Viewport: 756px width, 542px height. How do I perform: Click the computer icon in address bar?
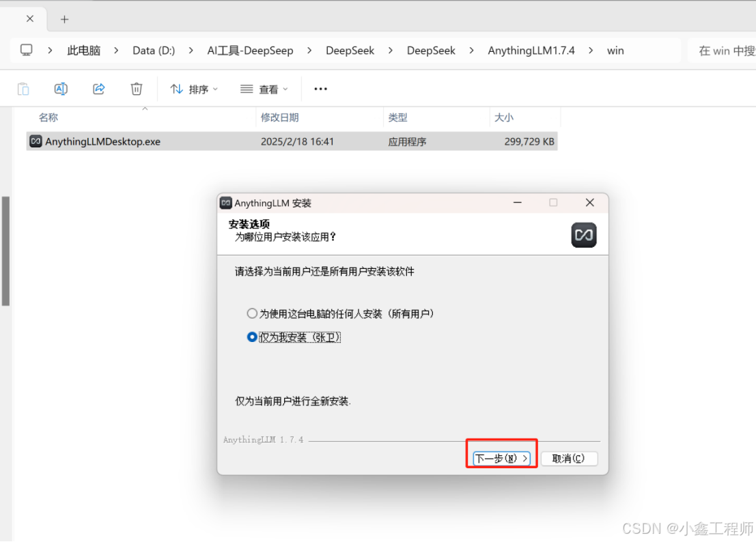point(27,50)
